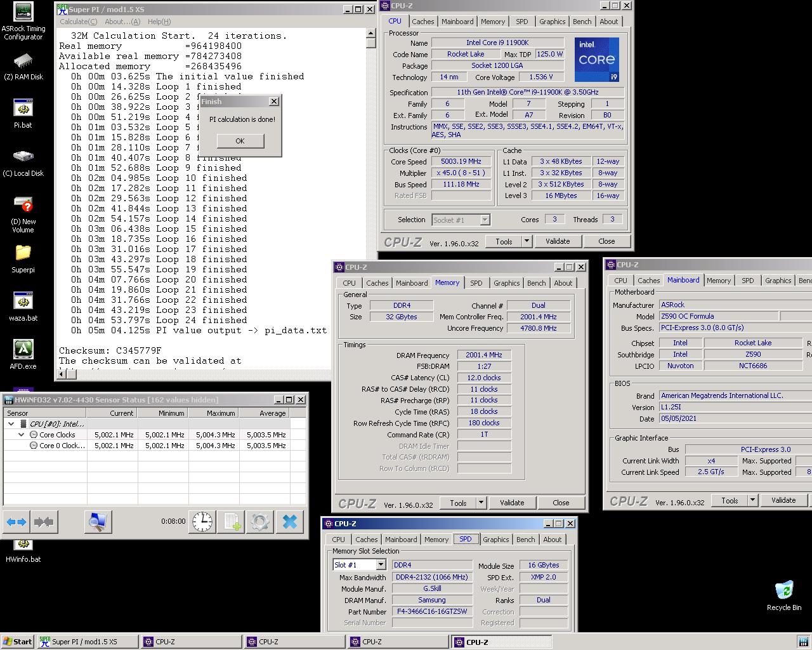
Task: Click the Checksum: C345779F line
Action: coord(110,350)
